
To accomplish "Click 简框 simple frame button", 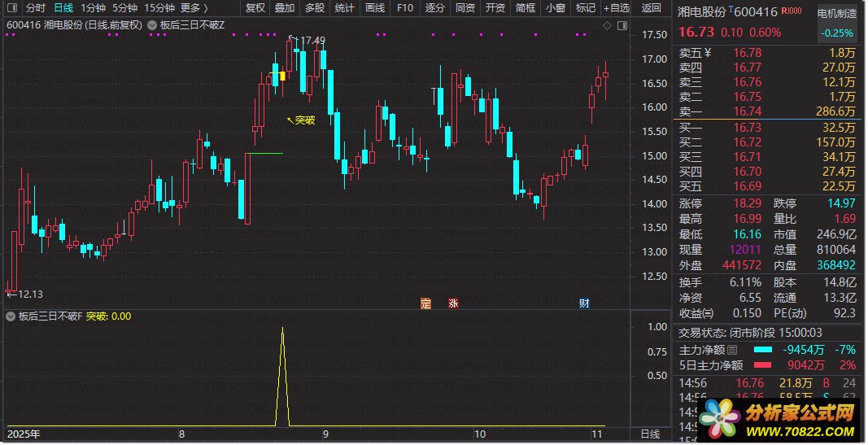I will click(x=525, y=8).
